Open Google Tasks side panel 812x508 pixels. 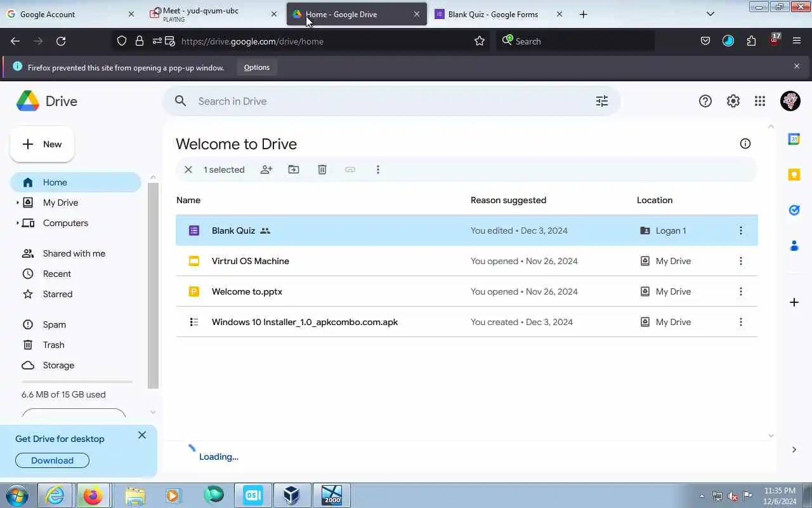pos(794,210)
